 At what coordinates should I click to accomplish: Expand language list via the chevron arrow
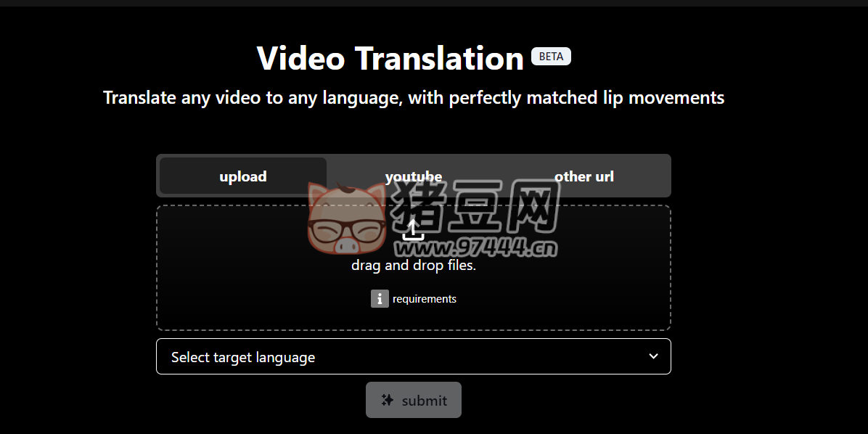tap(654, 356)
